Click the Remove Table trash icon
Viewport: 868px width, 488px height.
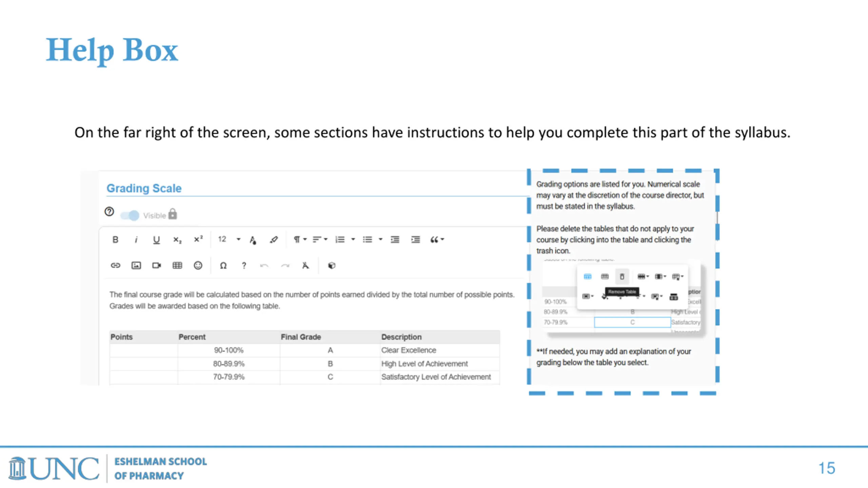[x=622, y=277]
